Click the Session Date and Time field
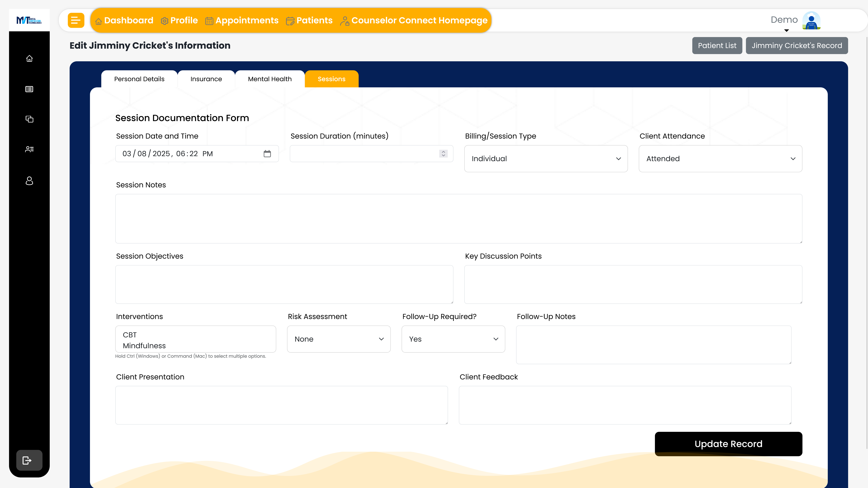 (x=197, y=154)
